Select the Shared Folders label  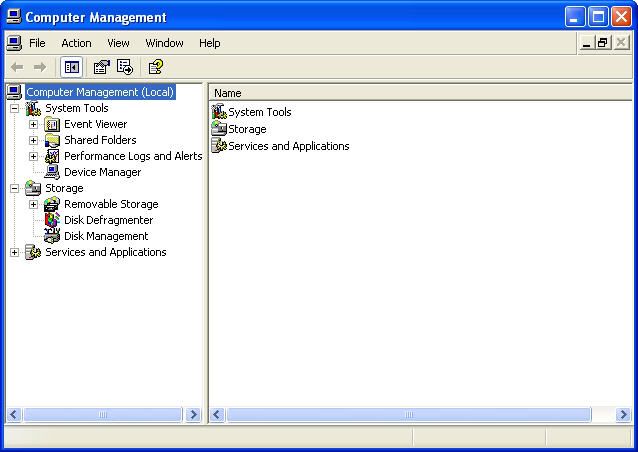point(100,140)
